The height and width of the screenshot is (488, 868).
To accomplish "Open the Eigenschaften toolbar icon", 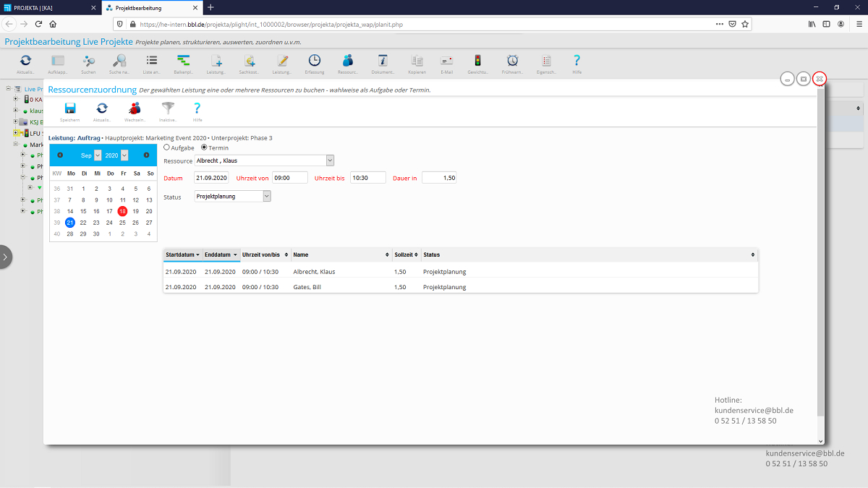I will tap(546, 61).
